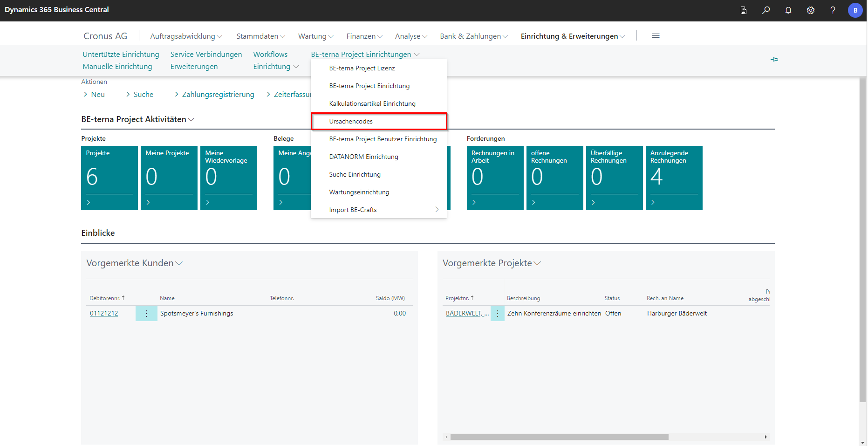Click the pin navigation icon
The width and height of the screenshot is (868, 446).
[774, 59]
